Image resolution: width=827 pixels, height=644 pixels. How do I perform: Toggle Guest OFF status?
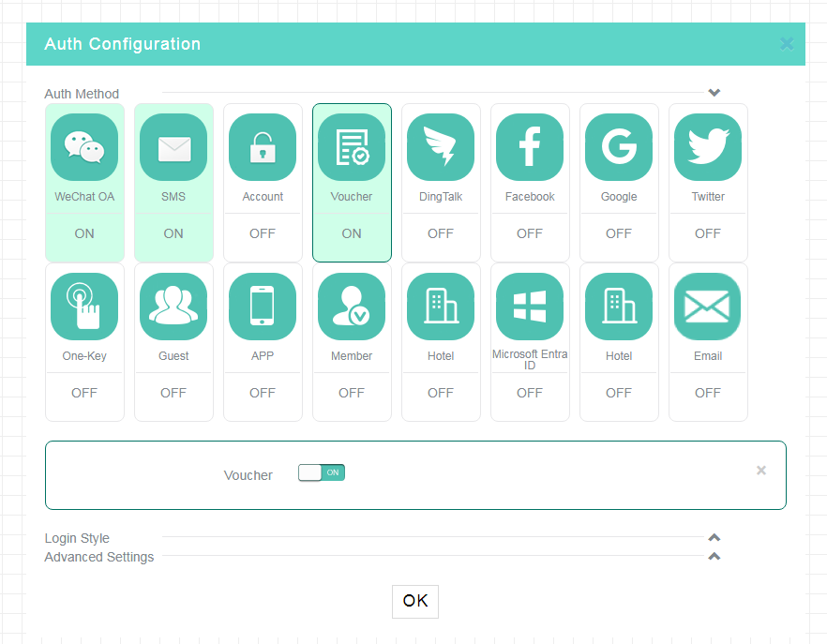pyautogui.click(x=173, y=393)
